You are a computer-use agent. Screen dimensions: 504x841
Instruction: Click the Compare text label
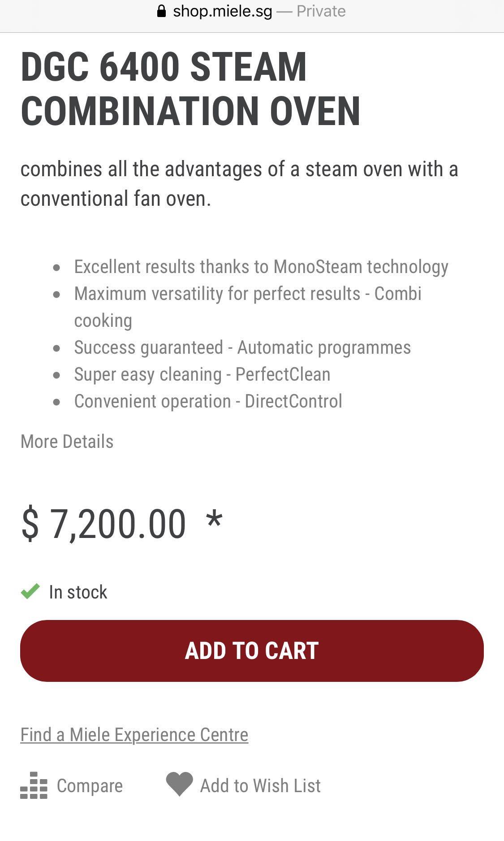[90, 786]
